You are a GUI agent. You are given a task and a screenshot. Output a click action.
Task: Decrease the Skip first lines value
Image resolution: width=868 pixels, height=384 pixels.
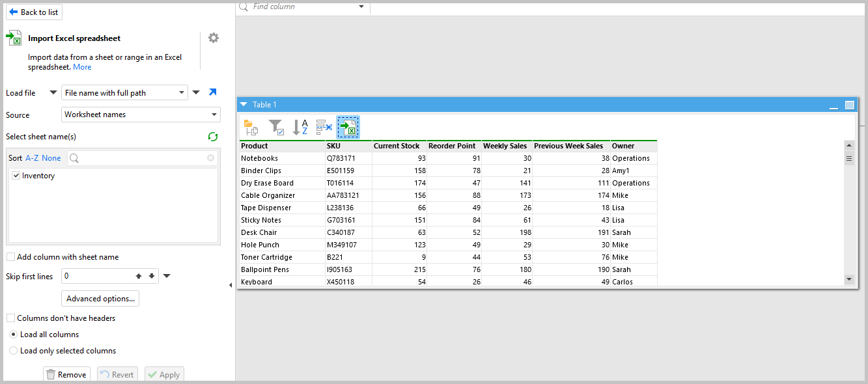152,276
